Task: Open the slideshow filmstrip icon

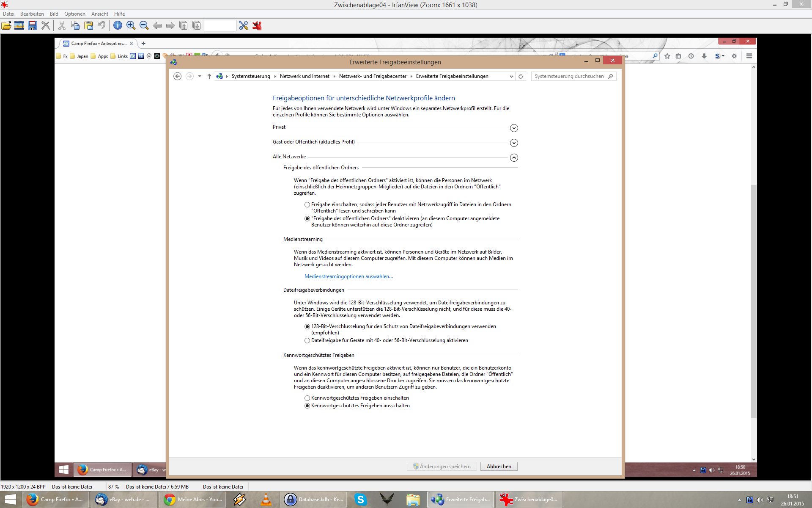Action: point(19,25)
